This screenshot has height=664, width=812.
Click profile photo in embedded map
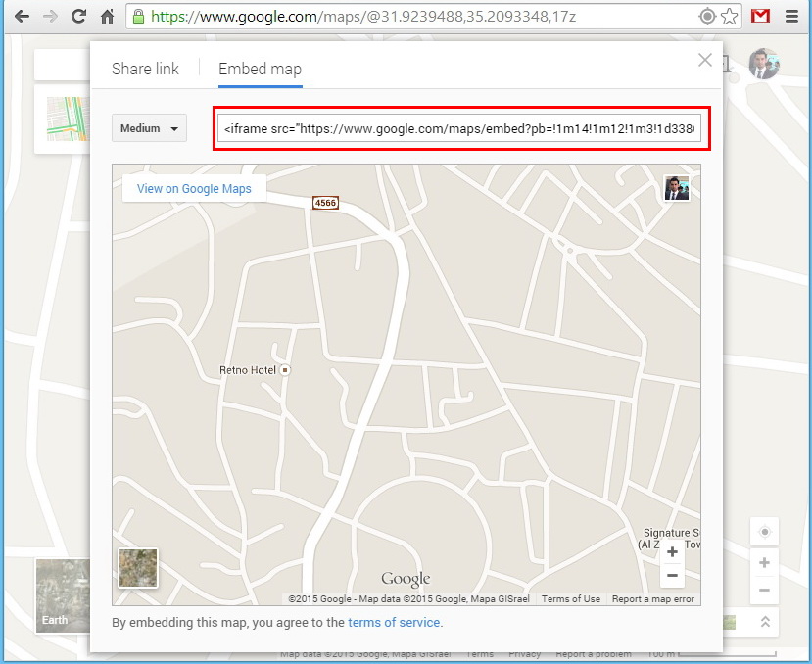coord(677,188)
